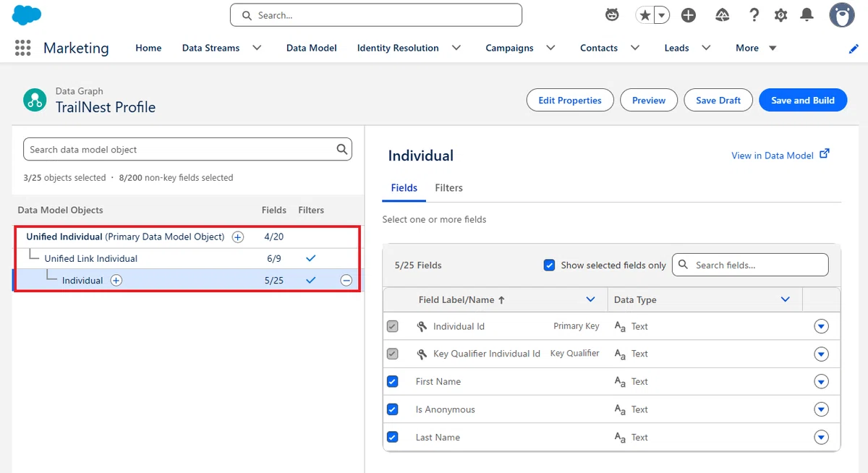Toggle Show selected fields only checkbox

tap(549, 265)
